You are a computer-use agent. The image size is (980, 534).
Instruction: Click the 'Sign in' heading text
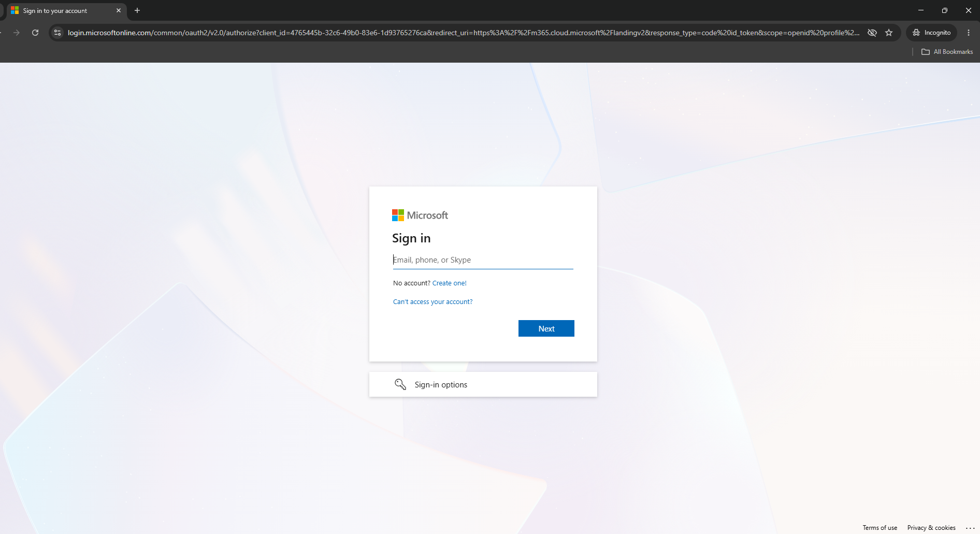(x=411, y=238)
